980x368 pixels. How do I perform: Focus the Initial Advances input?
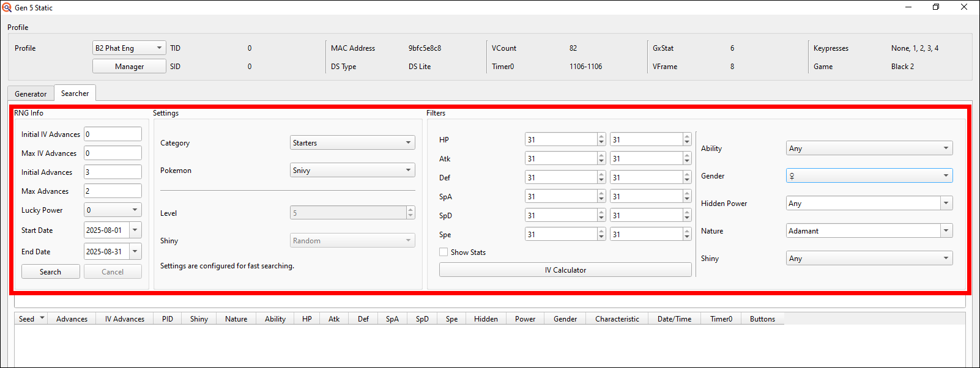click(113, 172)
